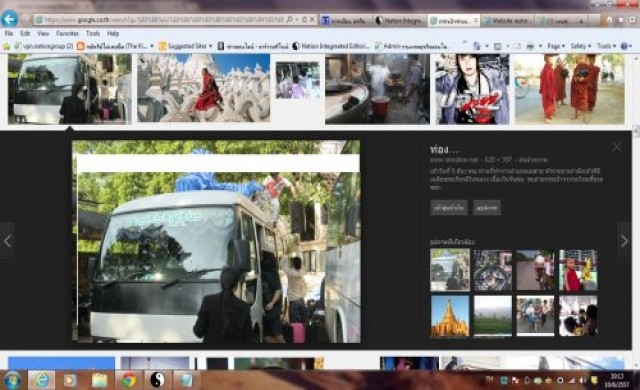Image resolution: width=640 pixels, height=390 pixels.
Task: Open the Admin bookmark in the favorites bar
Action: (x=411, y=46)
